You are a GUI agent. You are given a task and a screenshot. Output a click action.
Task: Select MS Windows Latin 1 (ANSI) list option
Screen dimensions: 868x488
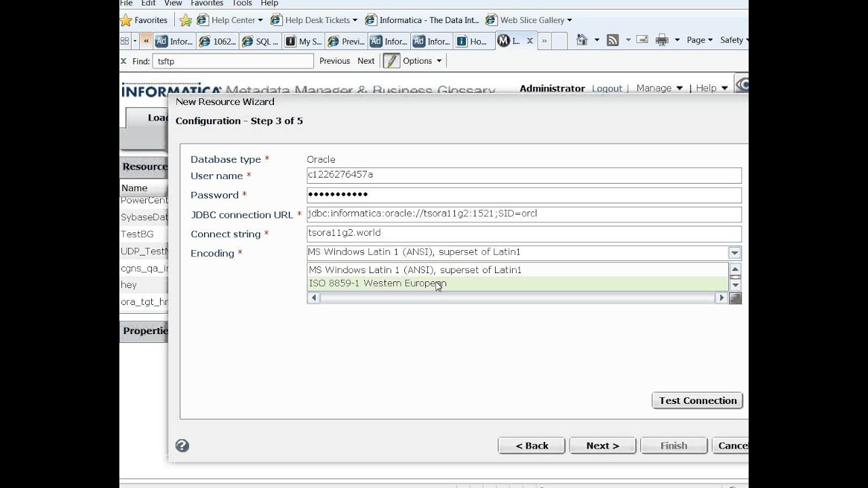[x=518, y=270]
